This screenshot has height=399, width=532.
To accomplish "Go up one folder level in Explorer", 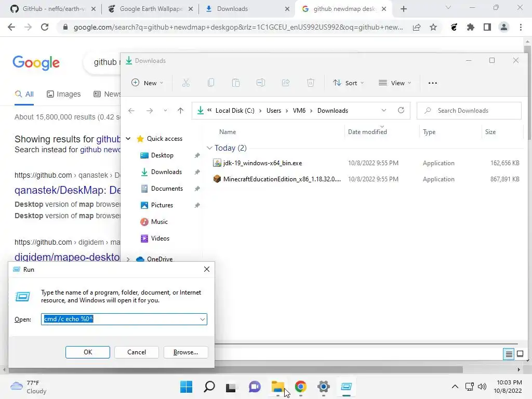I will pyautogui.click(x=180, y=111).
